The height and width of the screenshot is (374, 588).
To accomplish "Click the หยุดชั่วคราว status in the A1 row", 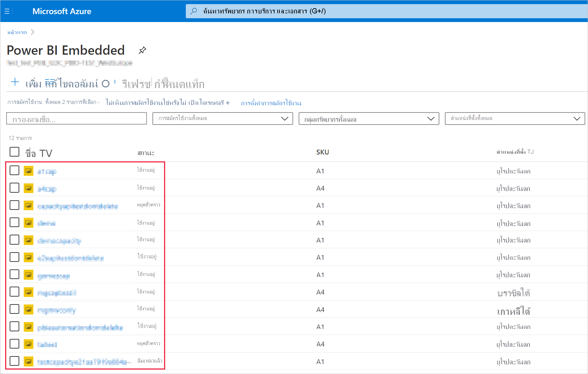I will (148, 205).
